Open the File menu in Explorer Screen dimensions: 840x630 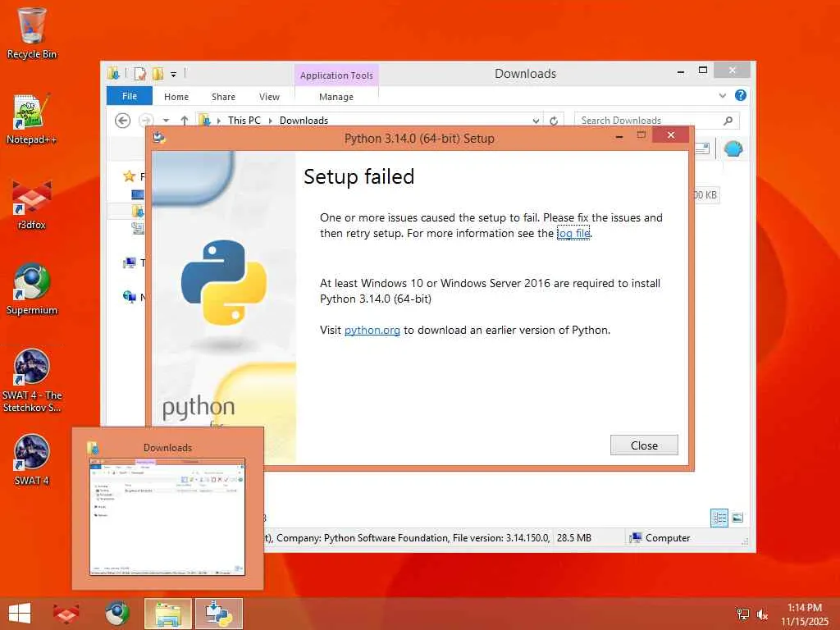point(129,96)
